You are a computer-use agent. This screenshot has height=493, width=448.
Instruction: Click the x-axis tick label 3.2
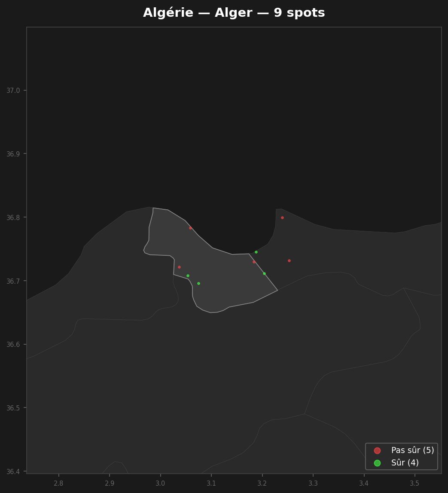[x=262, y=483]
